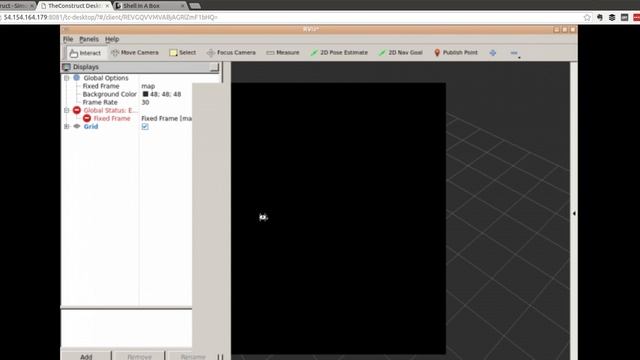
Task: Select the Interact tool
Action: (85, 53)
